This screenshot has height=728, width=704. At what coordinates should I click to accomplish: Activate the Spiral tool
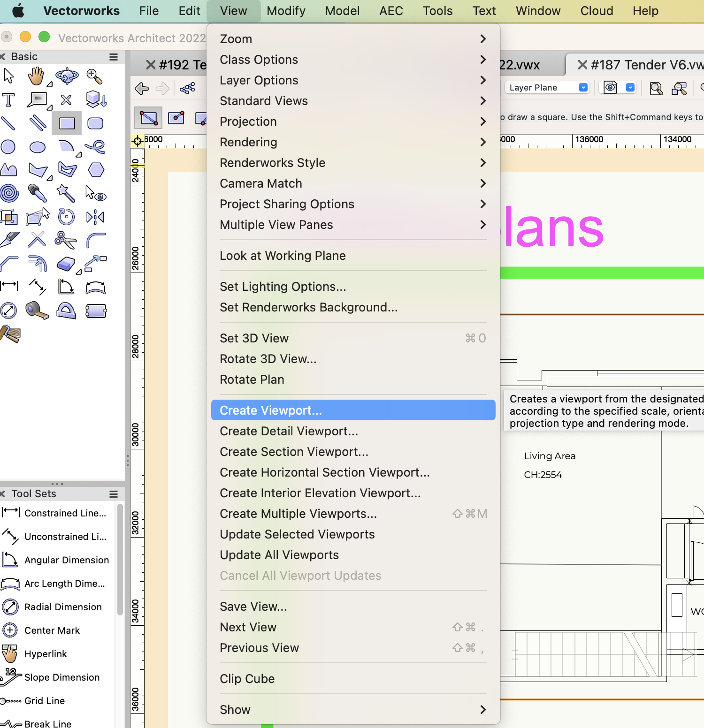[9, 193]
